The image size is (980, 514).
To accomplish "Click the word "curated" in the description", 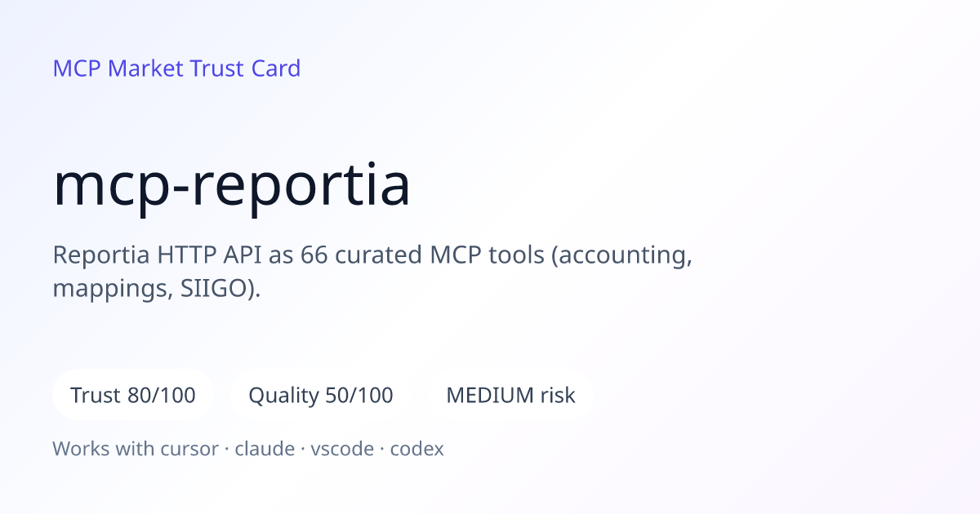I will (x=378, y=255).
